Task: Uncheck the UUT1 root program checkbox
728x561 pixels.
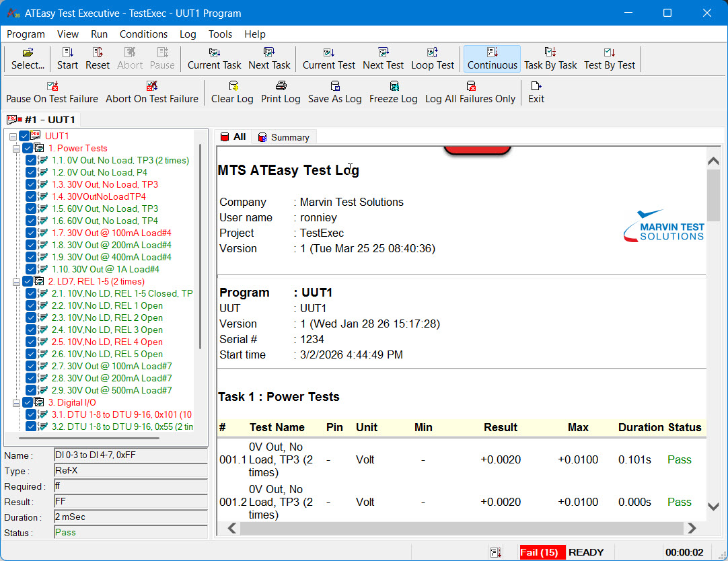Action: point(24,136)
